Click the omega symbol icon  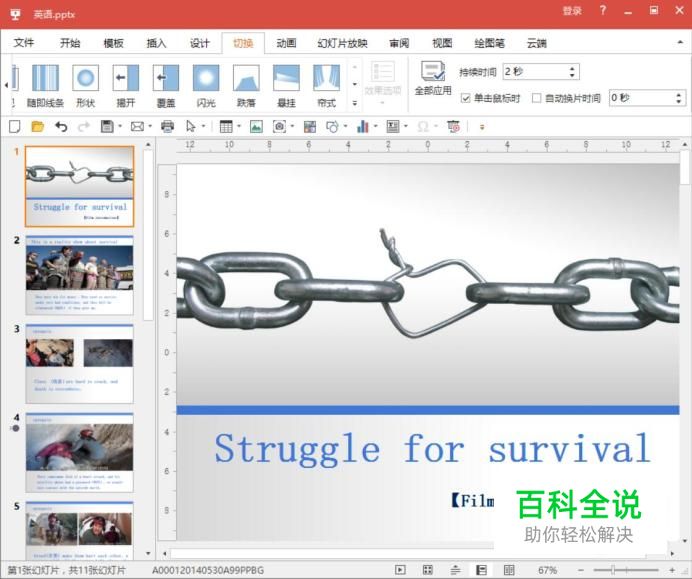(x=423, y=127)
